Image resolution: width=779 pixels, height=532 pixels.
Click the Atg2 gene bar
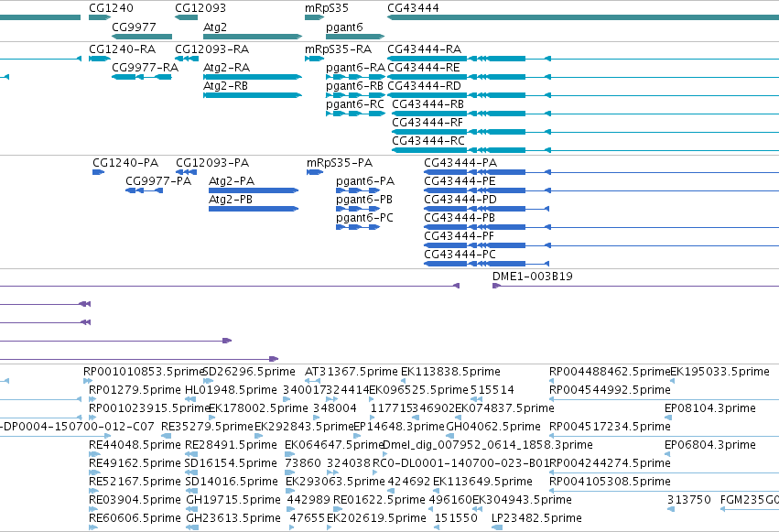coord(253,37)
